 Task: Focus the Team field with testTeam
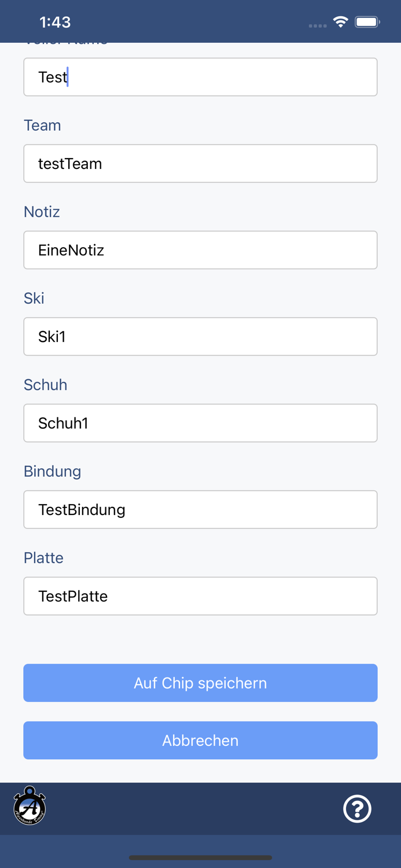click(200, 164)
